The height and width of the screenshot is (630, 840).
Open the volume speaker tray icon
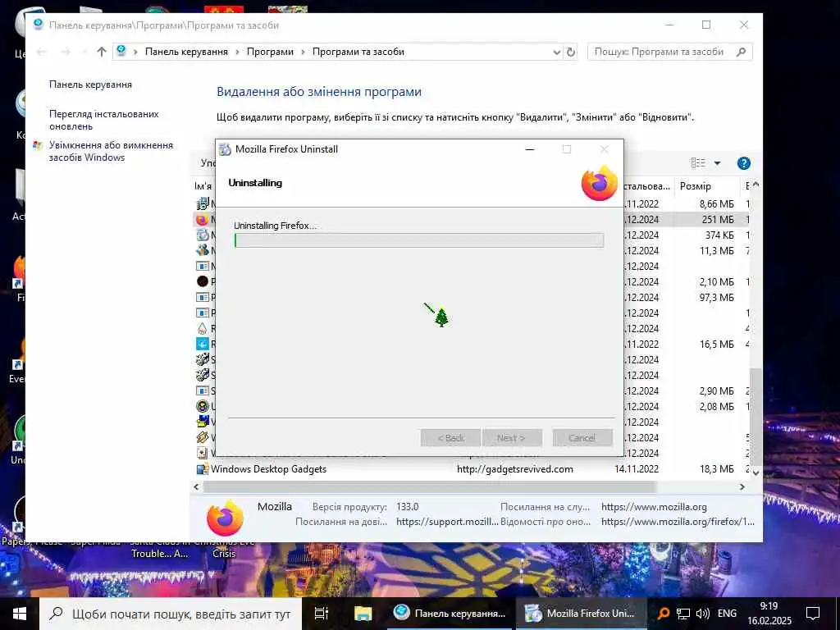[702, 614]
